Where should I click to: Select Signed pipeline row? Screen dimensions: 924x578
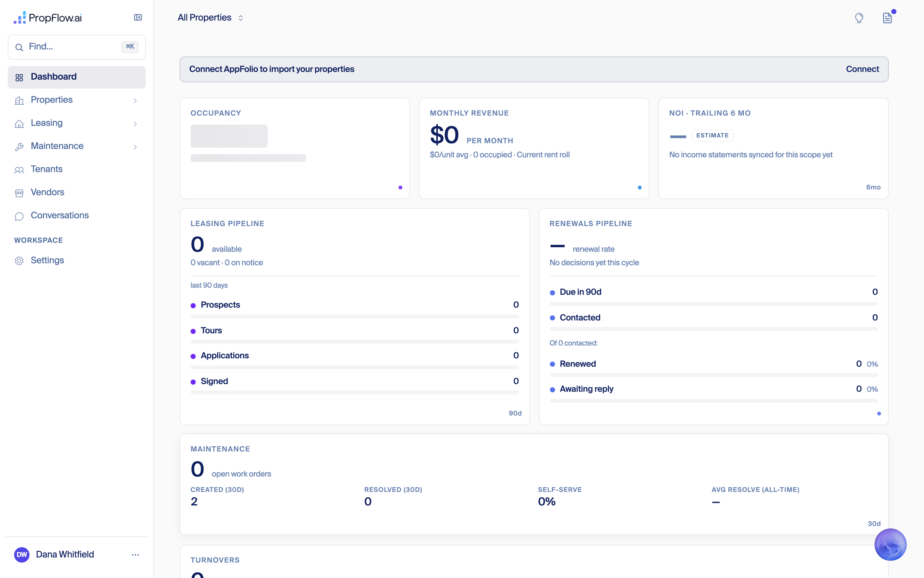[355, 381]
